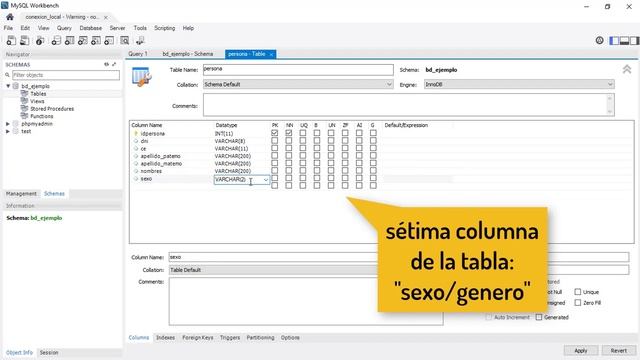Open the object inspector toolbar icon
This screenshot has height=360, width=640.
tap(40, 40)
